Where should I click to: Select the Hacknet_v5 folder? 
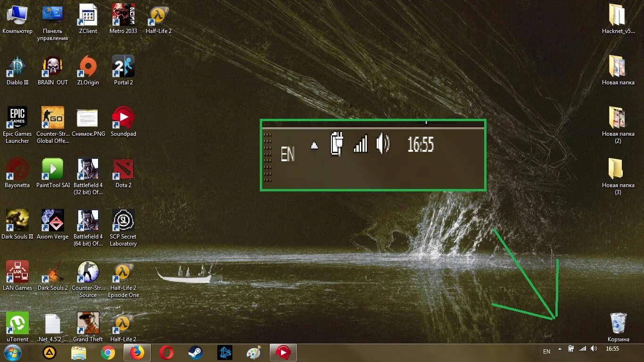click(618, 19)
